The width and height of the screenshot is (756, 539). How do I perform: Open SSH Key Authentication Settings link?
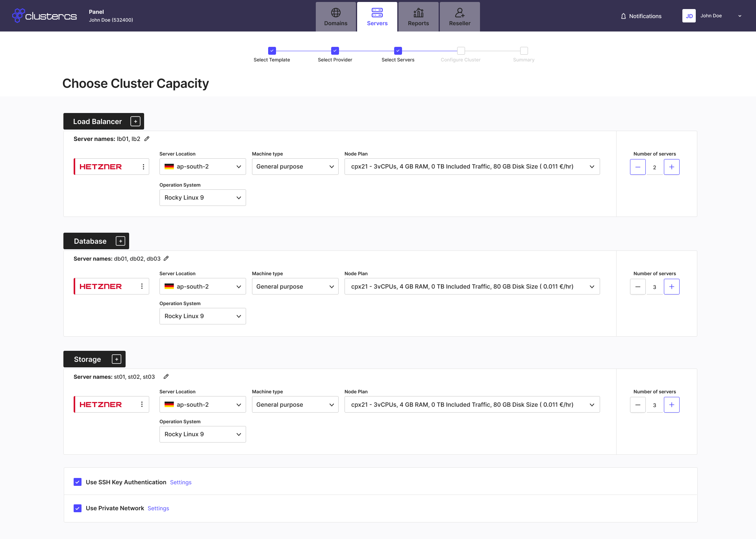(x=181, y=482)
